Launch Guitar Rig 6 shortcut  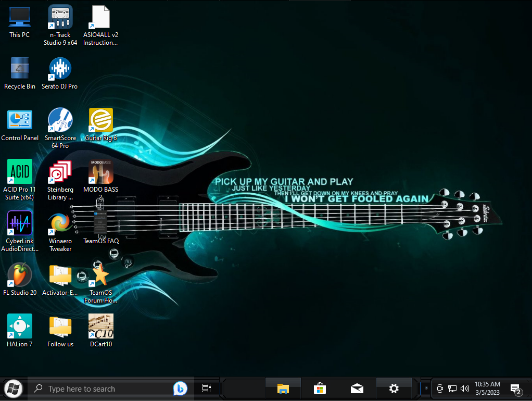tap(101, 124)
